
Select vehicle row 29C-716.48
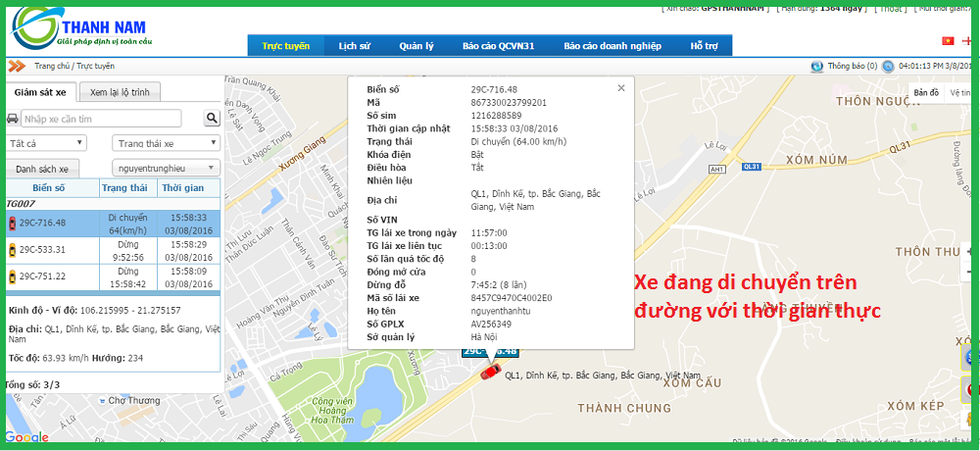(x=113, y=224)
